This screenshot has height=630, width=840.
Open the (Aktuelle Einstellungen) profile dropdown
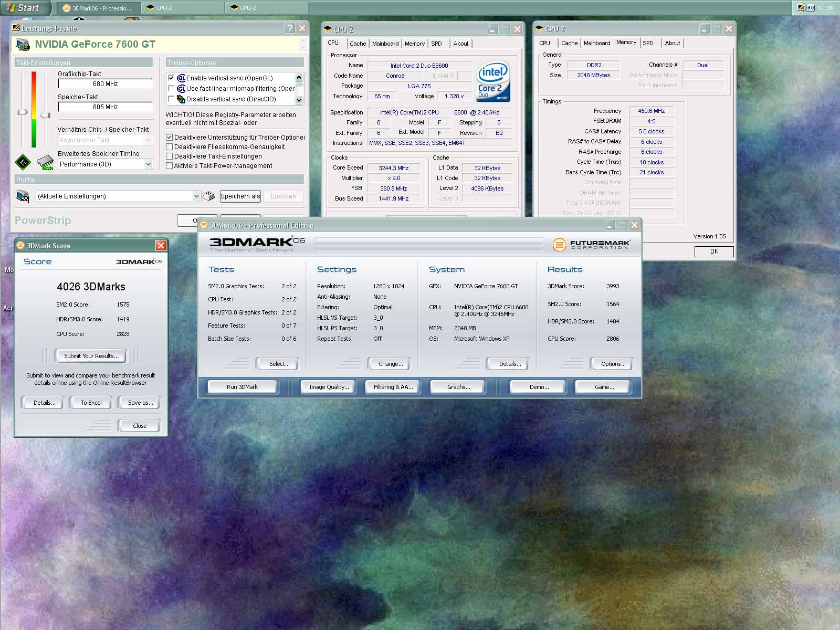click(196, 196)
